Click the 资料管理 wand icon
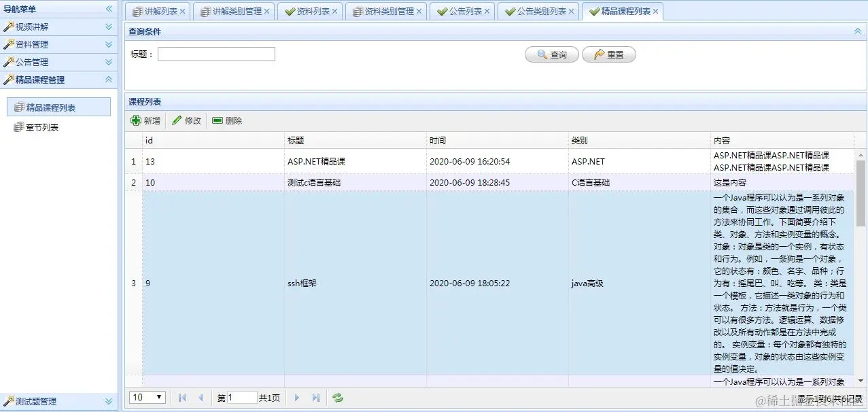868x412 pixels. point(9,44)
